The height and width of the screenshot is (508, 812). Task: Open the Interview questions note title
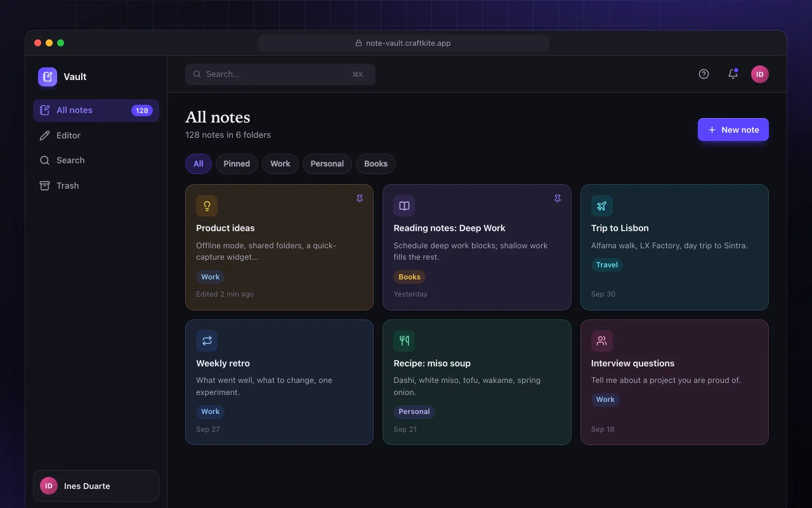tap(632, 363)
